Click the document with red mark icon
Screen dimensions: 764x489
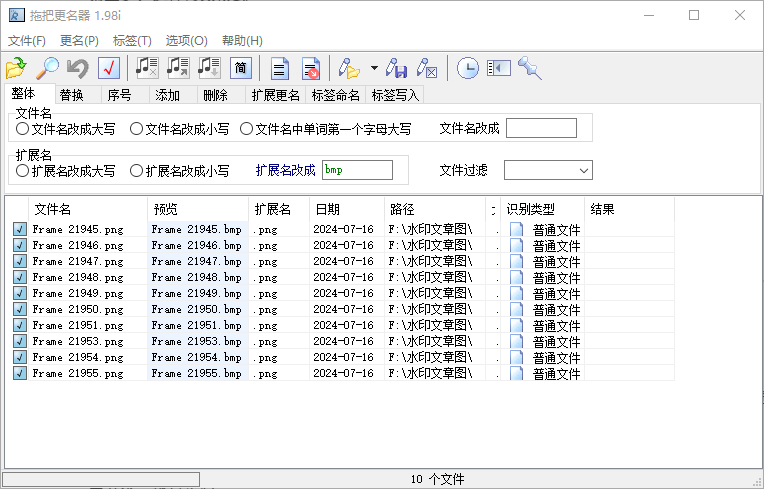click(x=311, y=68)
